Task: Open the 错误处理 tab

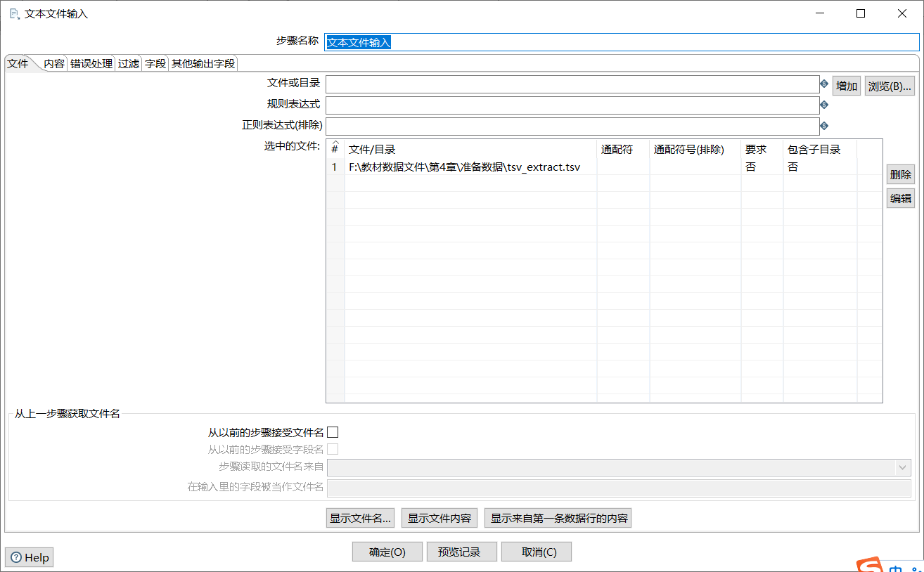Action: [91, 63]
